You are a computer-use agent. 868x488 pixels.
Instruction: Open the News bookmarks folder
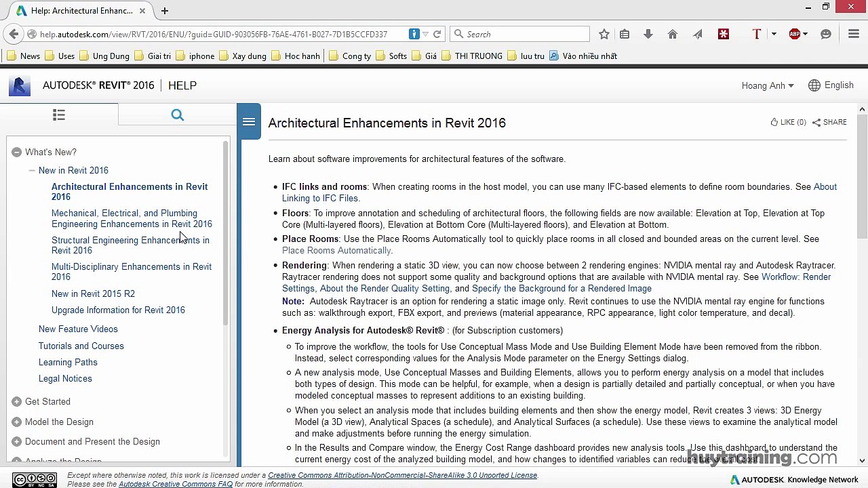(23, 56)
